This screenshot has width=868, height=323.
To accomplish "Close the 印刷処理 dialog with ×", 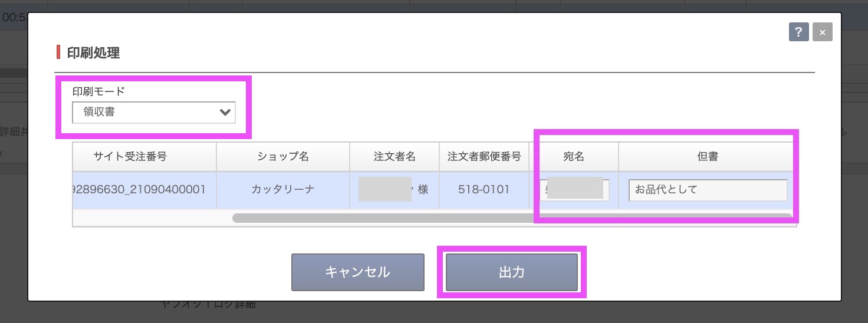I will 822,32.
